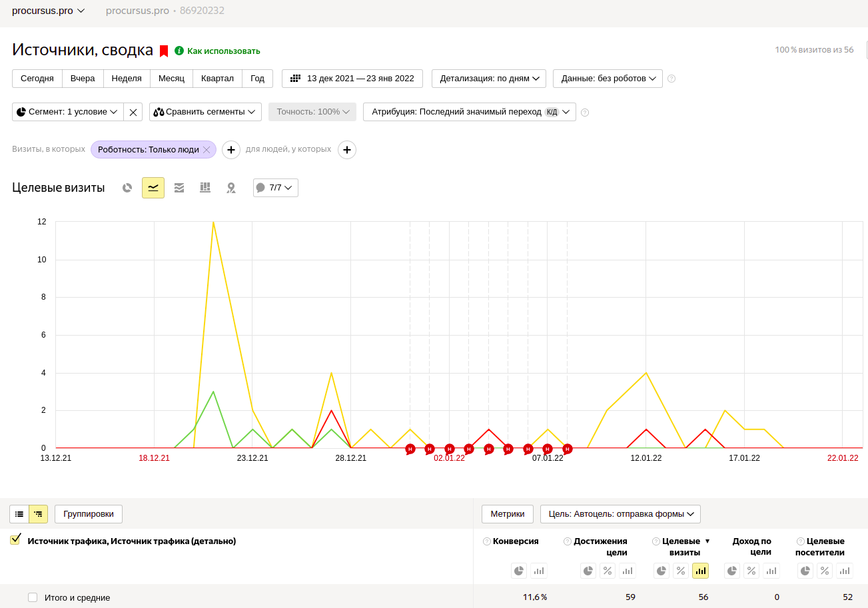Check the Итого и средние checkbox
Image resolution: width=868 pixels, height=608 pixels.
pos(33,597)
